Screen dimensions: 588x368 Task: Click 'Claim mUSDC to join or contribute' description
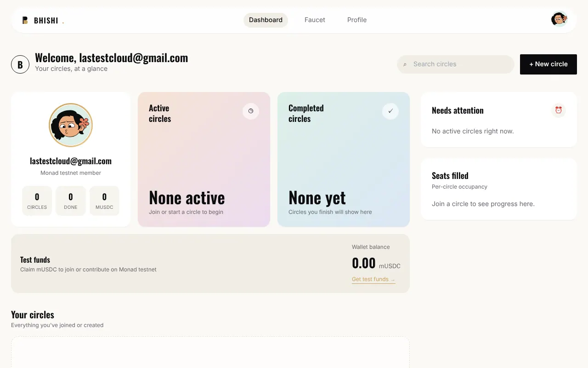(x=88, y=270)
